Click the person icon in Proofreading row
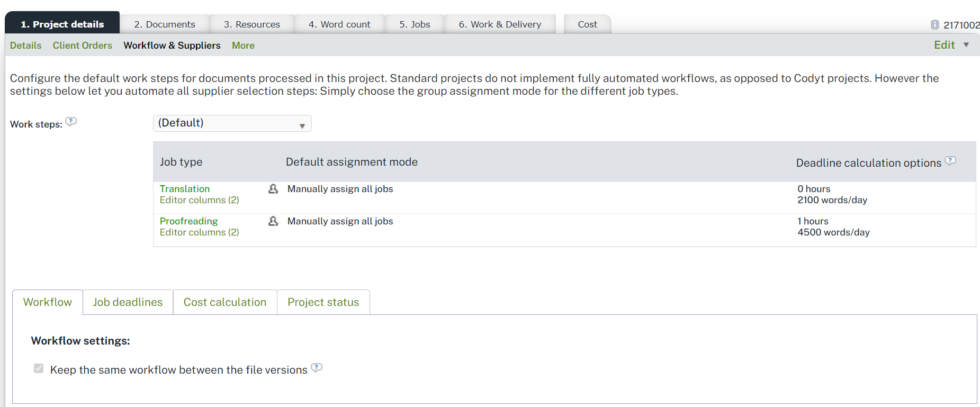This screenshot has width=980, height=407. pos(273,221)
